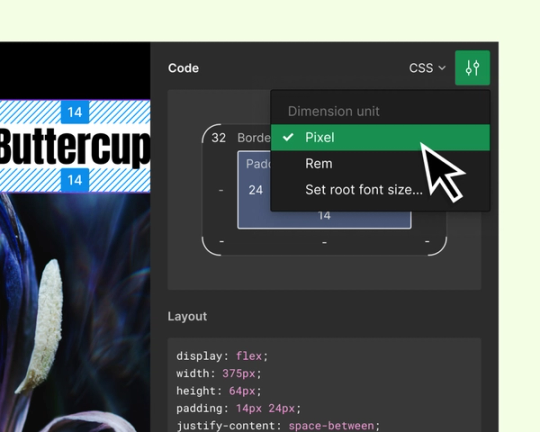Click the Layout section heading

tap(187, 316)
